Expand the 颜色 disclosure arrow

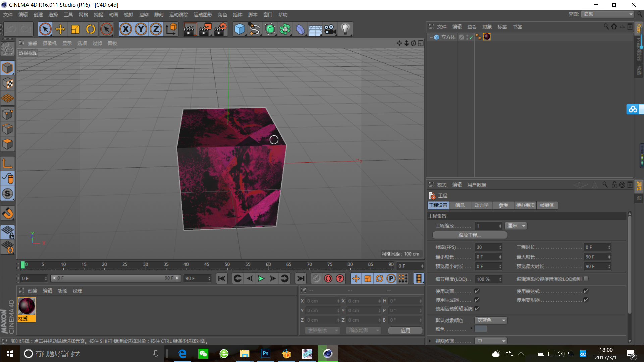(471, 328)
